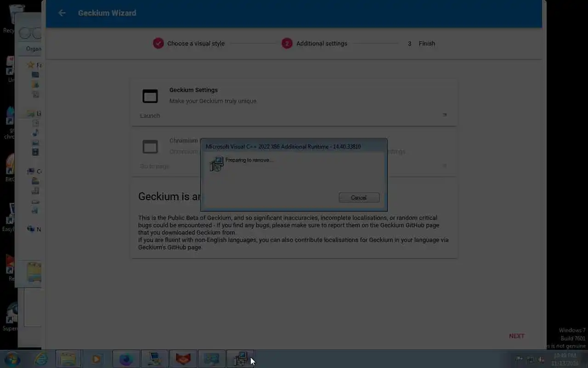Viewport: 588px width, 368px height.
Task: Click the computer setup taskbar icon
Action: (x=154, y=359)
